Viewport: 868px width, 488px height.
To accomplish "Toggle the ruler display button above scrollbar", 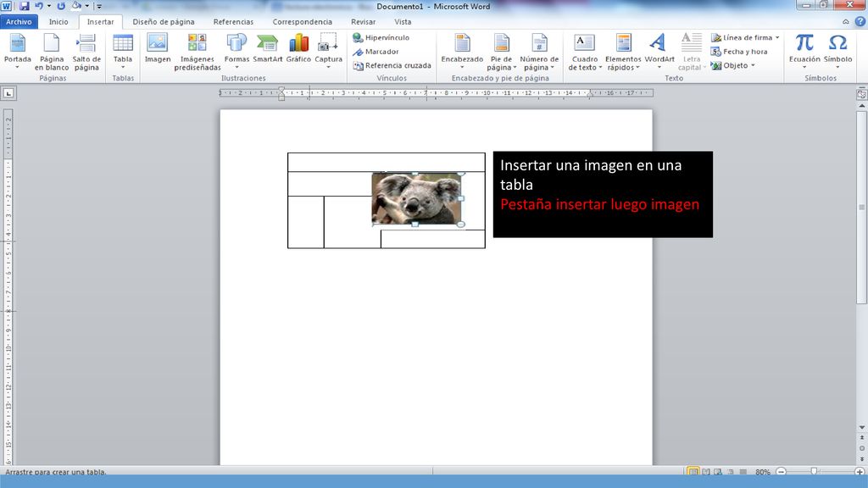I will tap(861, 94).
